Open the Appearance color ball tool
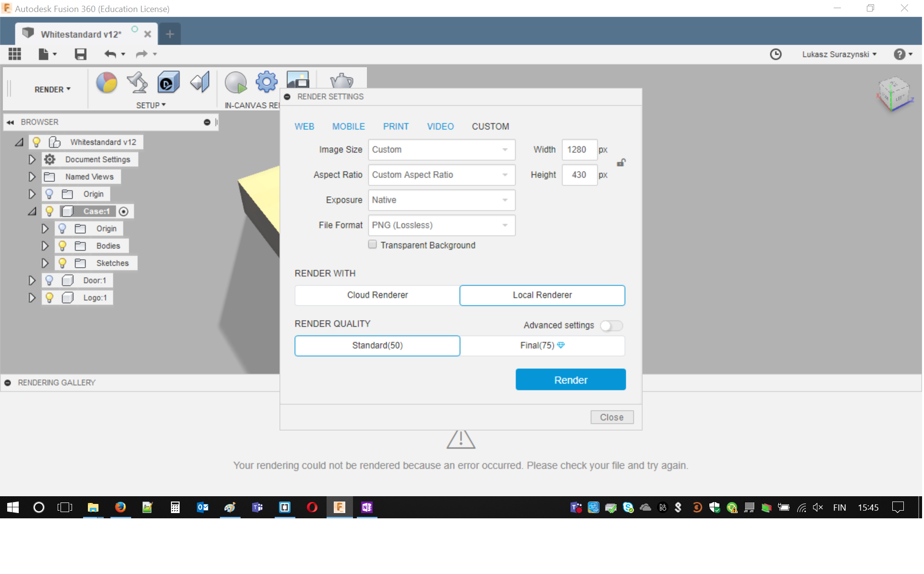Viewport: 924px width, 574px height. tap(107, 83)
